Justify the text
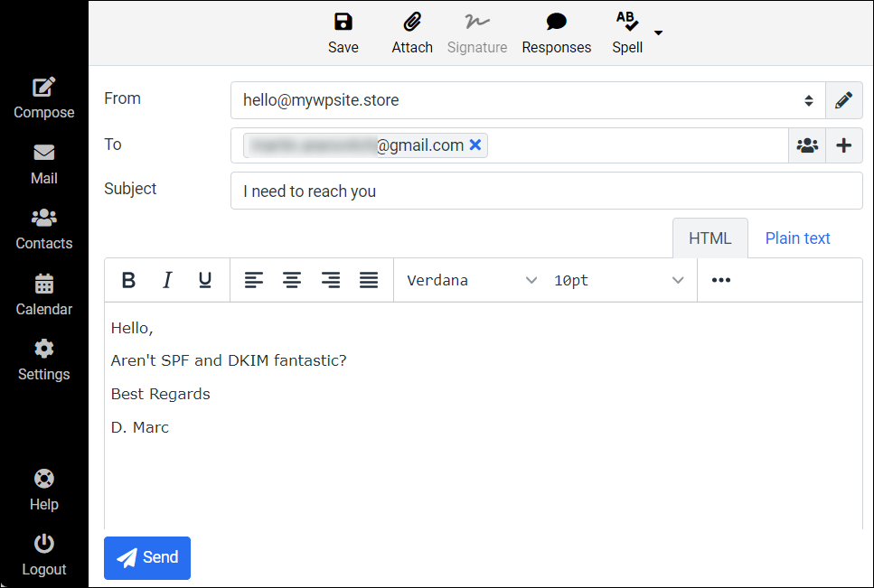The image size is (874, 588). pos(369,280)
